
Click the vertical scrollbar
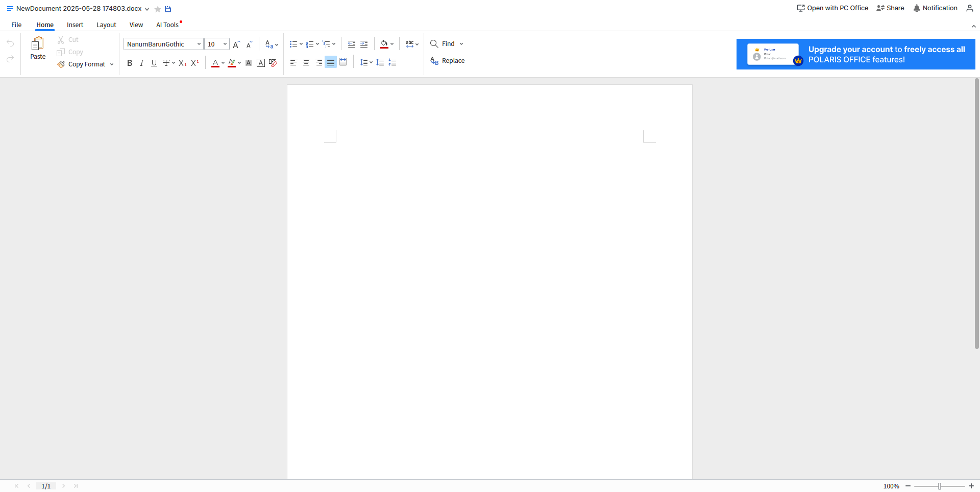[977, 214]
